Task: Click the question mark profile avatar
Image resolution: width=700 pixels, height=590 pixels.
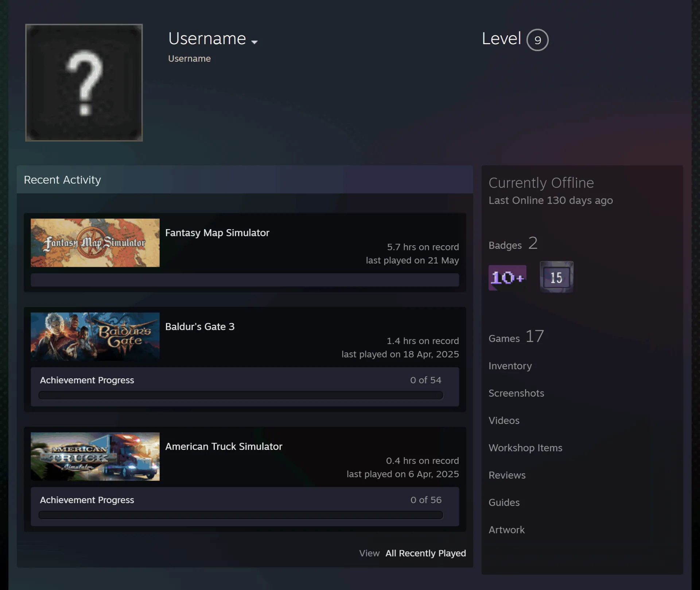Action: coord(84,82)
